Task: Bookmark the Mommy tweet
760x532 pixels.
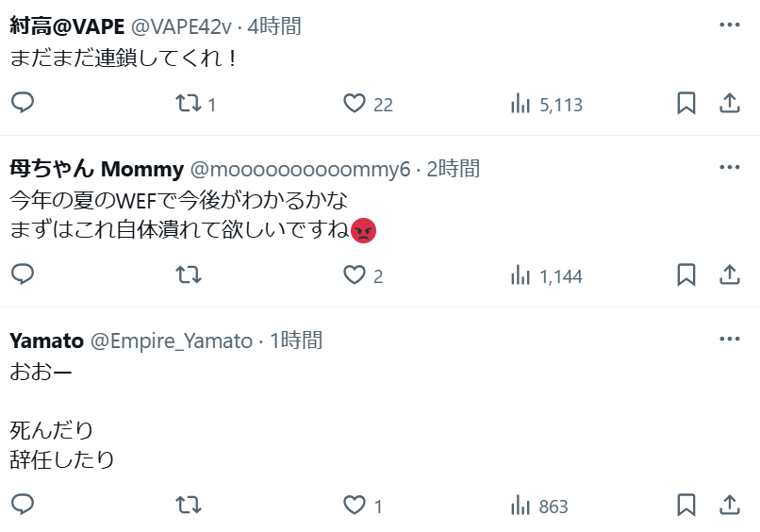Action: 686,275
